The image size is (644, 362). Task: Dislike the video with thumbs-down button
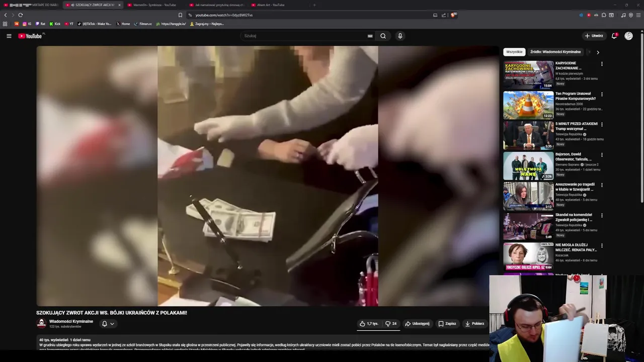pos(391,324)
